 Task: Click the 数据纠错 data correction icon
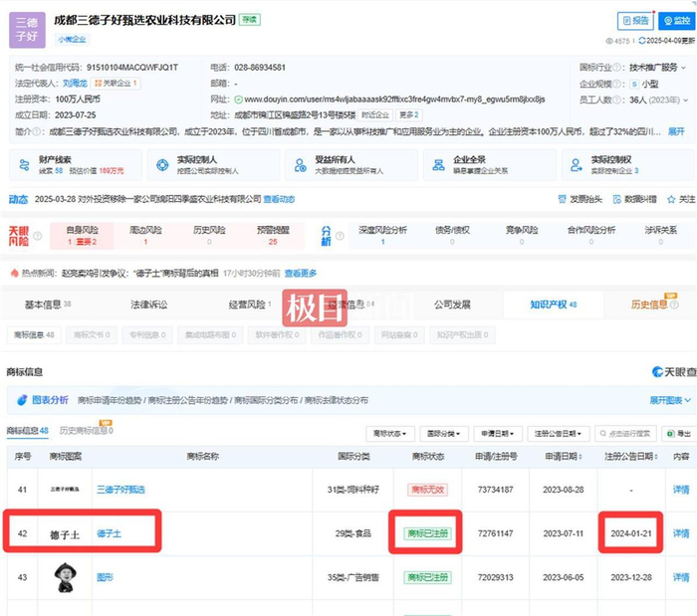click(617, 199)
